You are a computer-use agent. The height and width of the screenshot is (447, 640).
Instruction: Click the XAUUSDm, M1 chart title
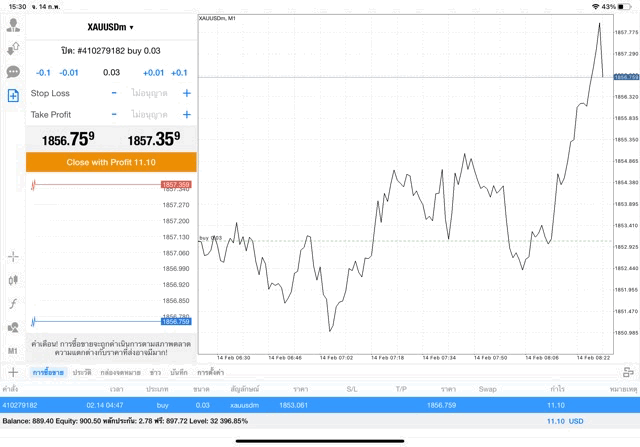217,18
